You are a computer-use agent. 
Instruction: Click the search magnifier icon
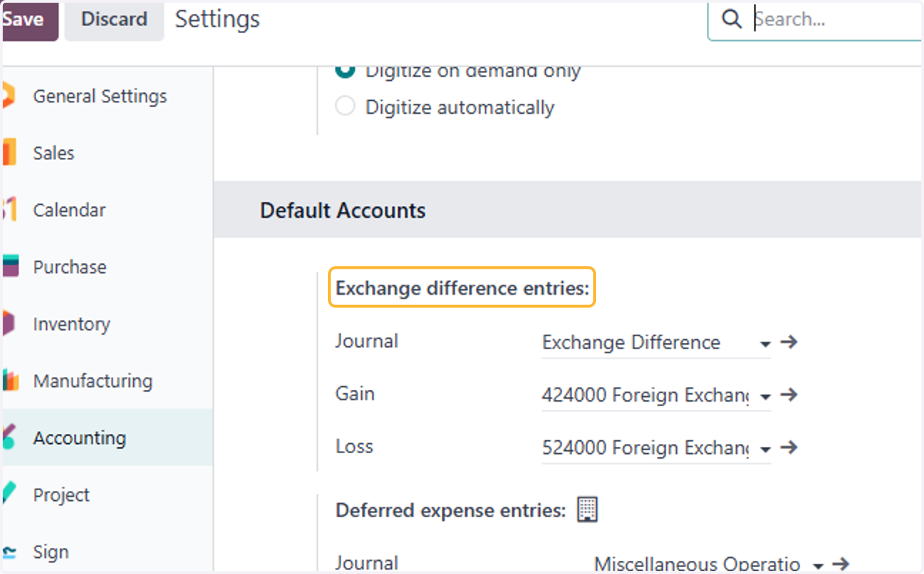pos(731,19)
